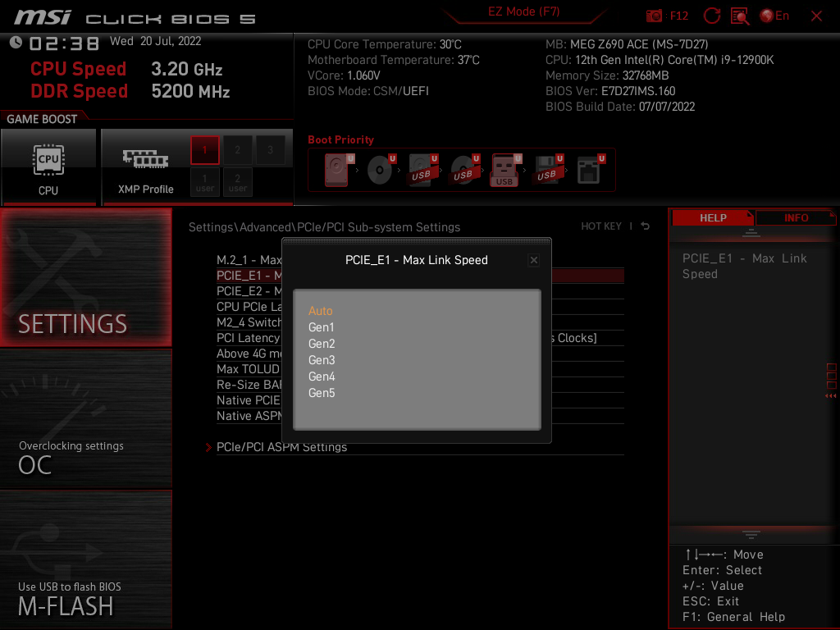
Task: Select the PCIE_E1 highlighted setting row
Action: point(249,276)
